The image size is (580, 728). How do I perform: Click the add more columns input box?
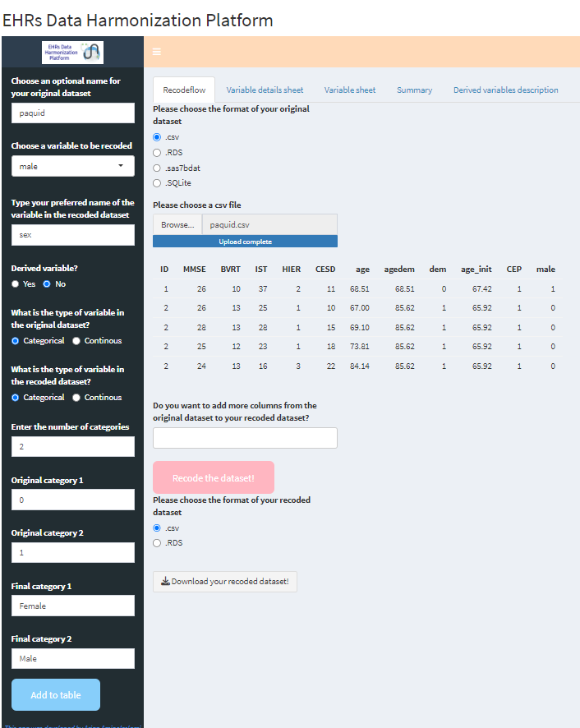245,438
